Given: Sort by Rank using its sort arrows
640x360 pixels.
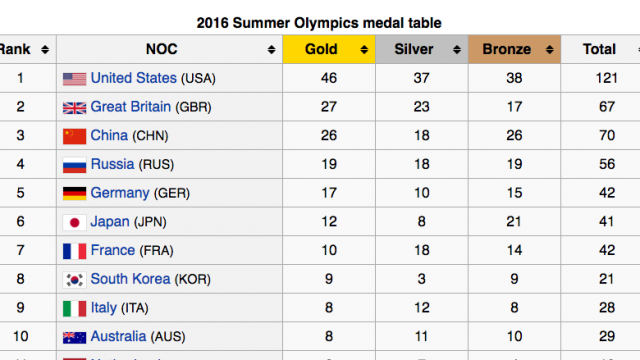Looking at the screenshot, I should click(45, 50).
